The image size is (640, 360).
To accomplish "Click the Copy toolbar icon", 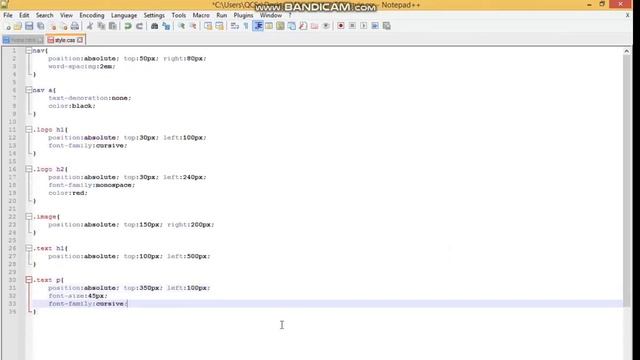I will pyautogui.click(x=101, y=26).
